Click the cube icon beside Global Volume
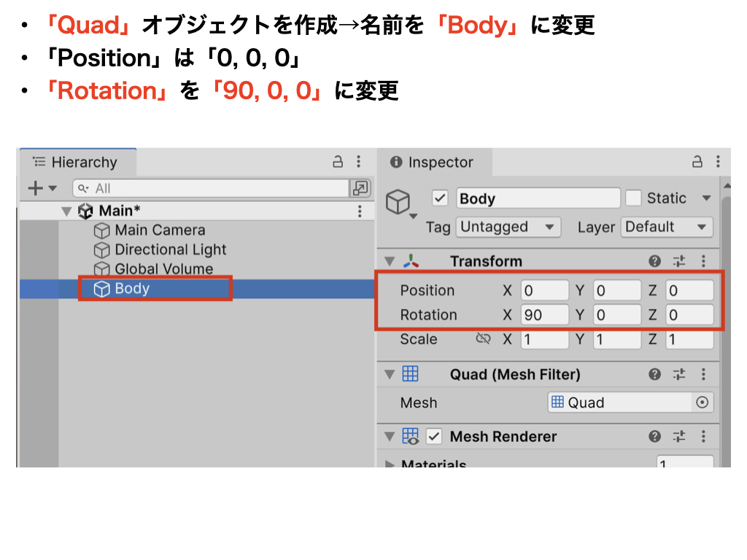Screen dimensions: 747x560 point(101,269)
